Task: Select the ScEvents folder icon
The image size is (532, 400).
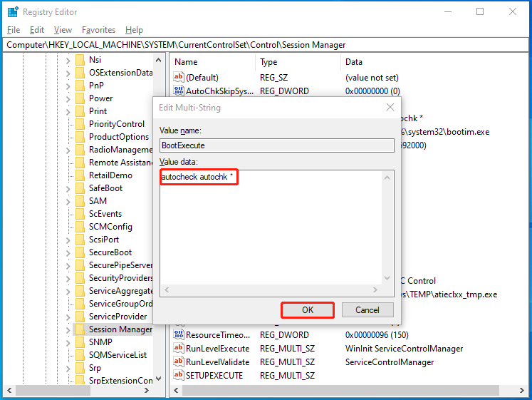Action: click(80, 214)
